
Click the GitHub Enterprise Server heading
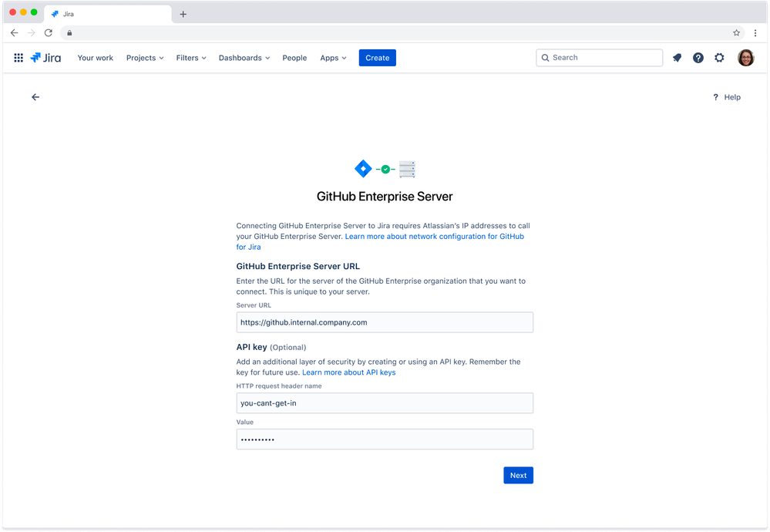tap(385, 197)
